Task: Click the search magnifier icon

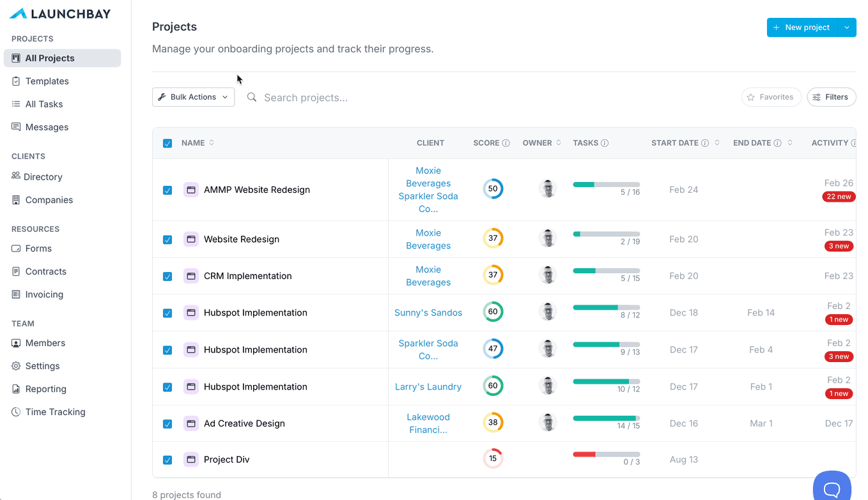Action: click(x=252, y=97)
